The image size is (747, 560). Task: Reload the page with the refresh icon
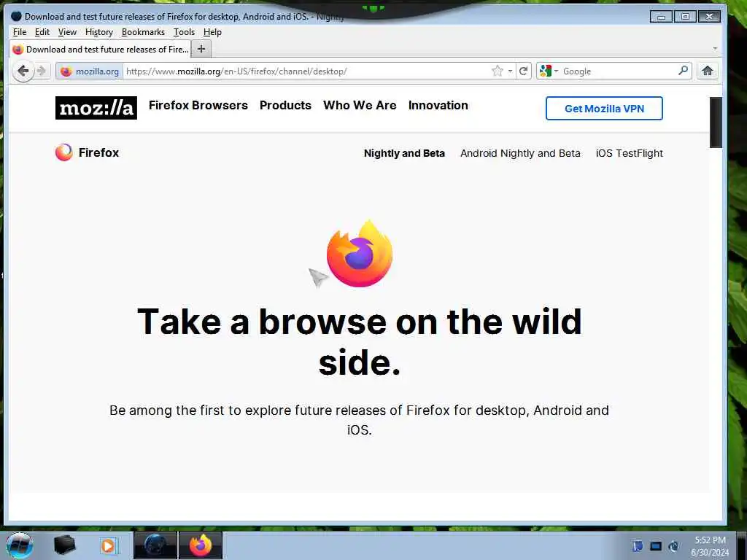click(x=523, y=71)
